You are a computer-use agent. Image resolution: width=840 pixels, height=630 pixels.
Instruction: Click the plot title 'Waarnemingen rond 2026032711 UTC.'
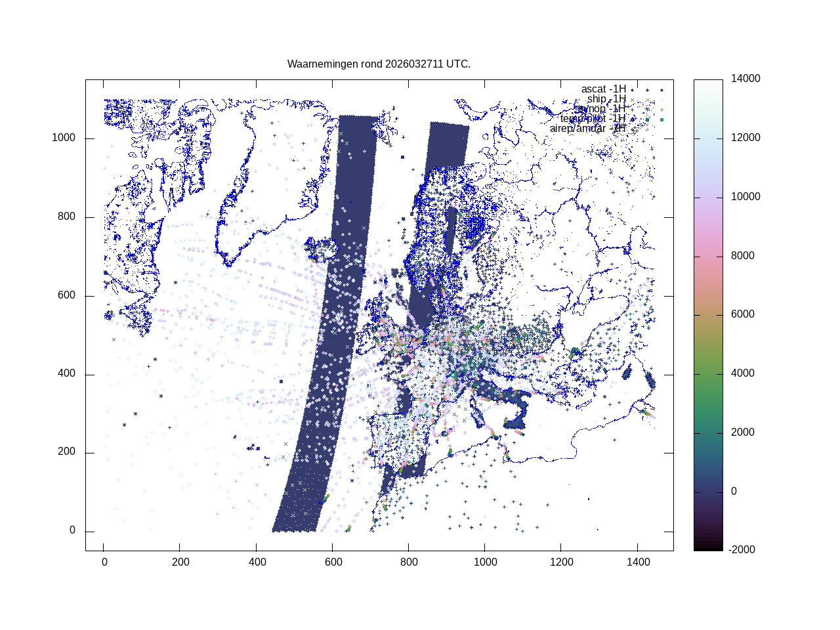click(x=379, y=64)
